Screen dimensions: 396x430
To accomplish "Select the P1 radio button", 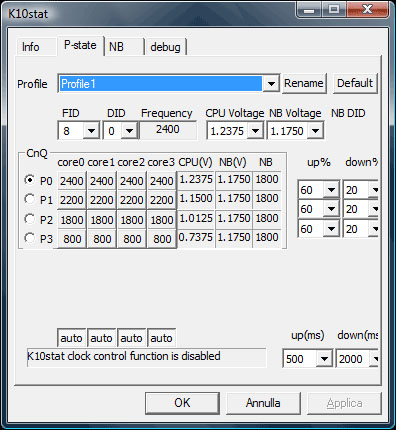I will (x=30, y=199).
